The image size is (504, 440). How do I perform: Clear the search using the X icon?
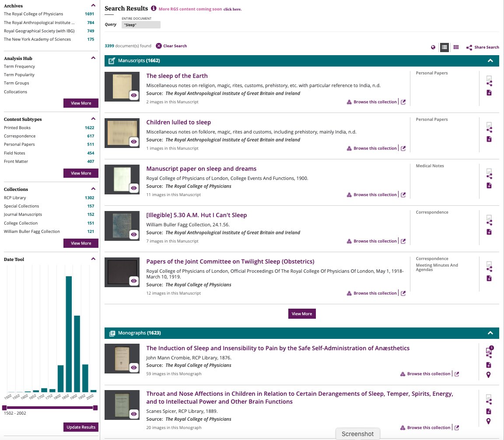point(159,46)
